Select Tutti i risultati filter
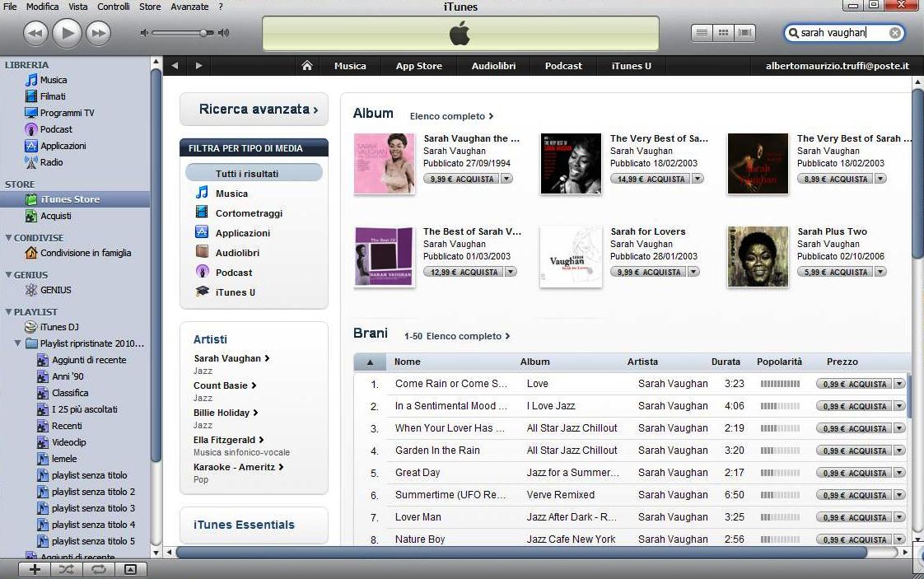 (x=254, y=173)
